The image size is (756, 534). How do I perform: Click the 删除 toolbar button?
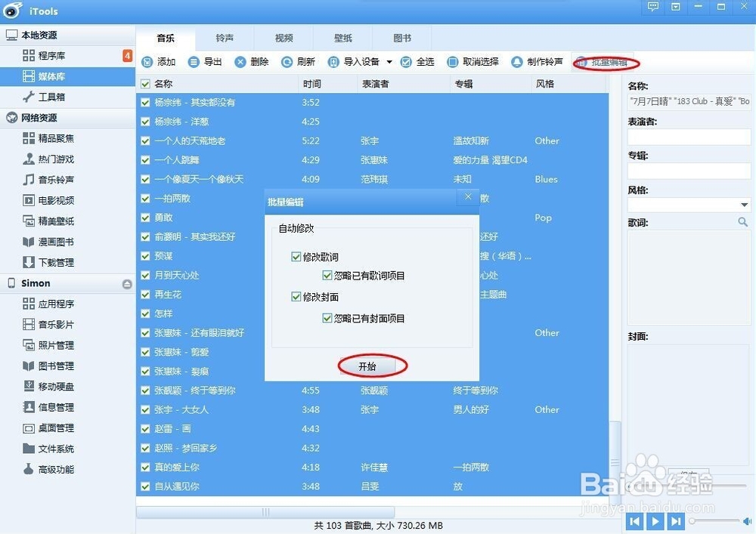tap(252, 62)
